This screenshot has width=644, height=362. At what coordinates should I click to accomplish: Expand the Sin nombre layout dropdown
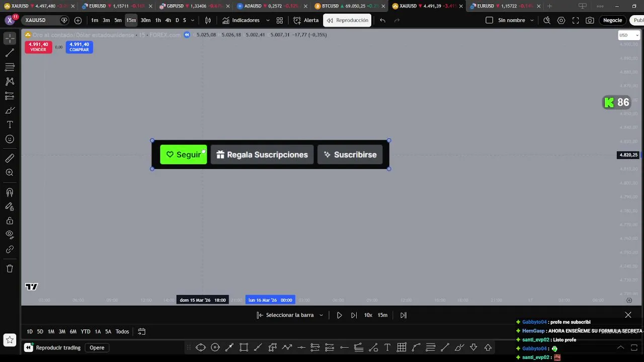pos(532,21)
